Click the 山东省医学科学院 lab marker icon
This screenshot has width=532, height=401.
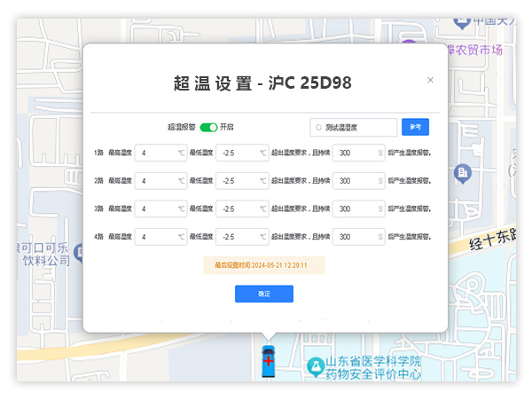(314, 366)
